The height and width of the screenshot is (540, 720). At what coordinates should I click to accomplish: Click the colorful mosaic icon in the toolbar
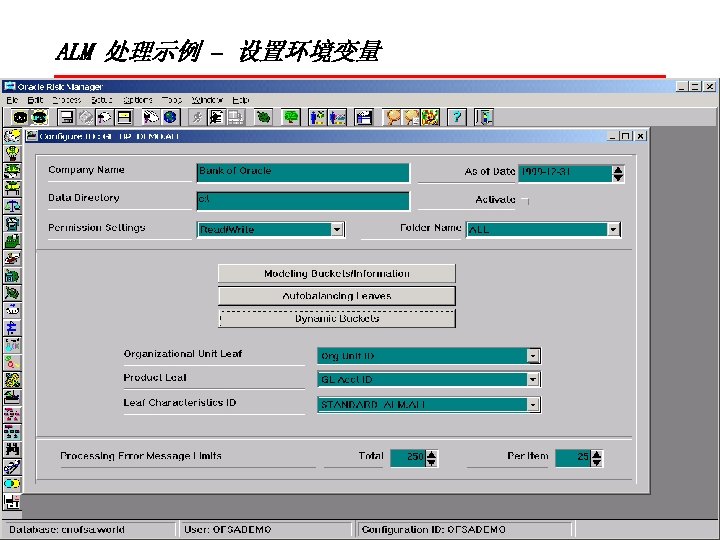click(x=430, y=118)
